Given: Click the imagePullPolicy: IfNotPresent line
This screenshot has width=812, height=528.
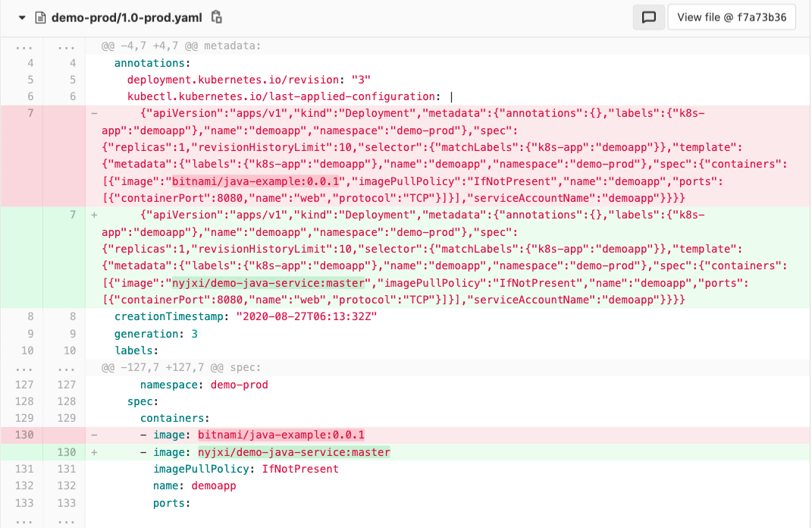Looking at the screenshot, I should [246, 469].
